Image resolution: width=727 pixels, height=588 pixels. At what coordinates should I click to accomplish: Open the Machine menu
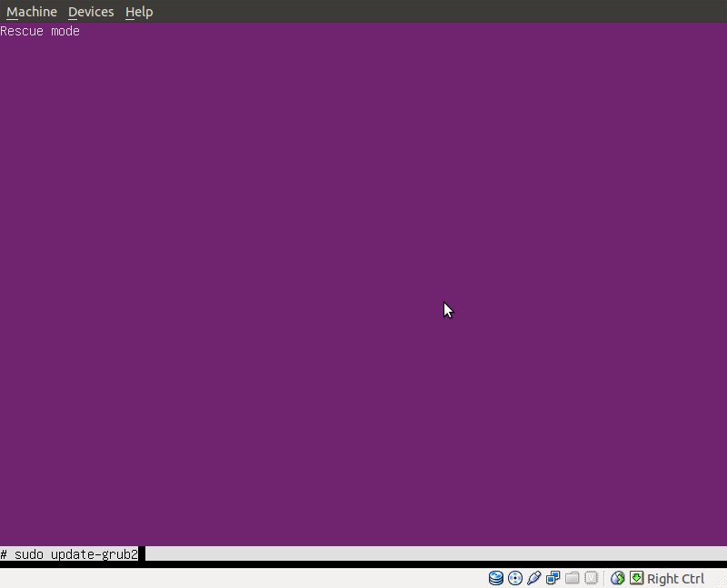32,12
